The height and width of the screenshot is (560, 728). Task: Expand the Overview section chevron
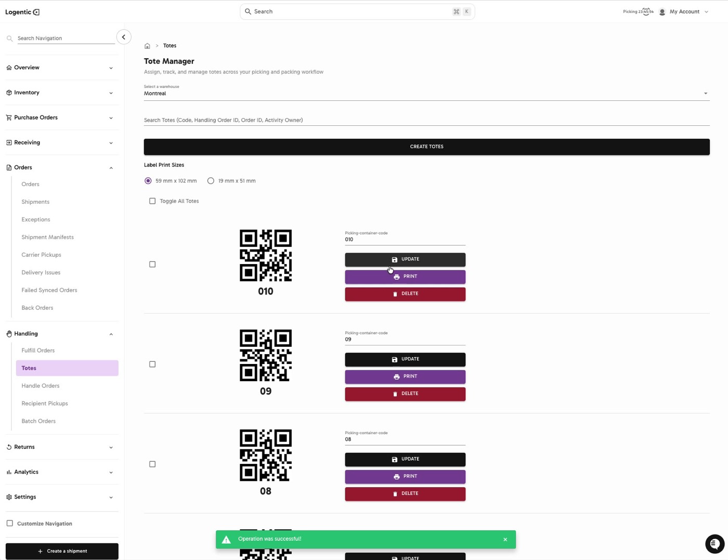click(x=111, y=68)
